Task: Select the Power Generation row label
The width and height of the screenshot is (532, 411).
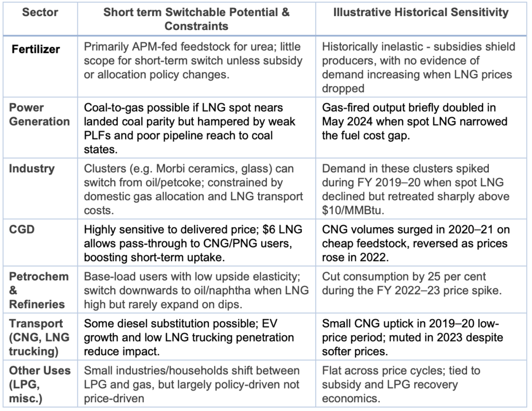Action: click(40, 115)
